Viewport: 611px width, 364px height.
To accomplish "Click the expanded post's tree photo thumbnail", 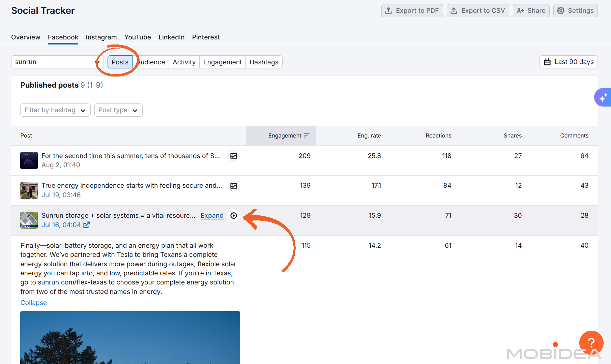I will (130, 337).
